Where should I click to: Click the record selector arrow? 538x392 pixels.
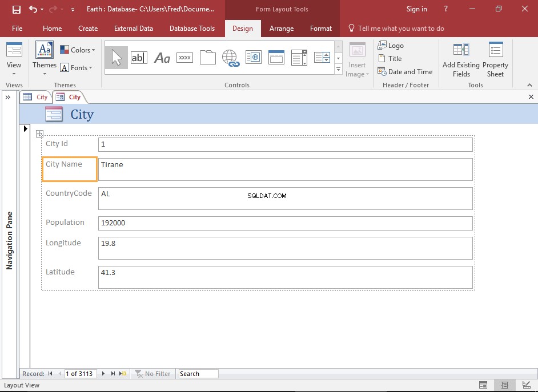coord(25,129)
